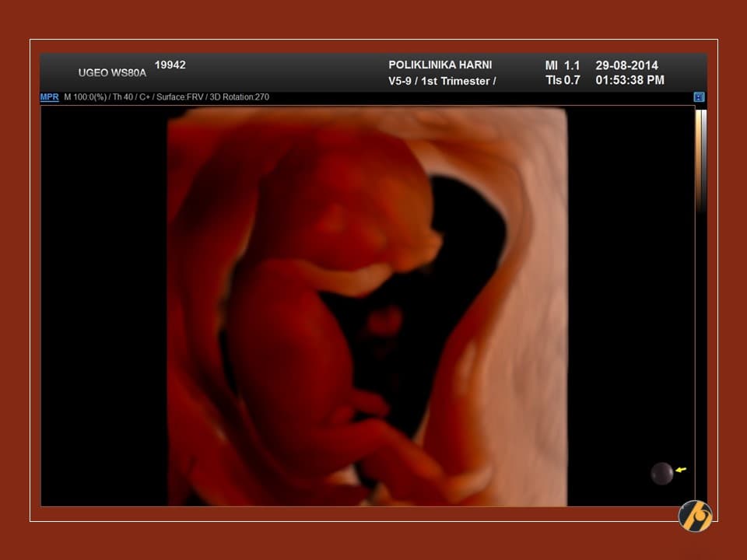Click the blue icon at top-right of viewport
The height and width of the screenshot is (560, 747).
coord(699,97)
